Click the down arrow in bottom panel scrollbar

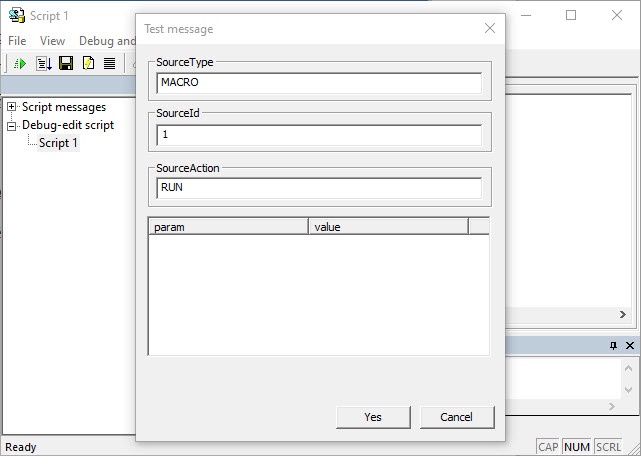tap(628, 390)
